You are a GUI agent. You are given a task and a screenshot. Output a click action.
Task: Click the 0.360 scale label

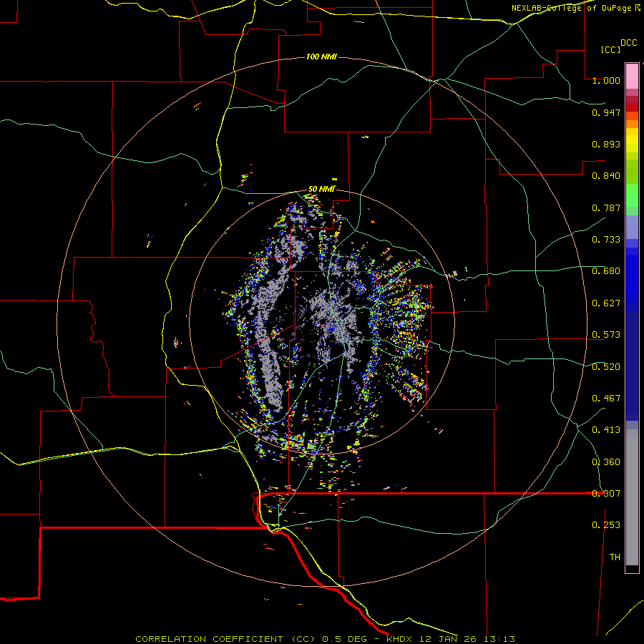[606, 462]
